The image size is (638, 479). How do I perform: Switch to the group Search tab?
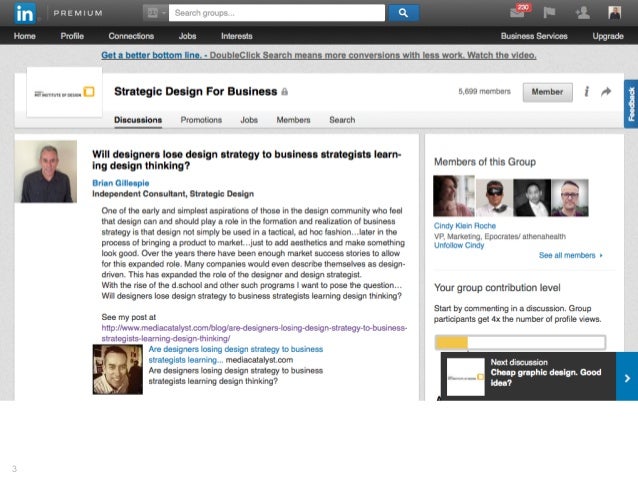point(342,120)
